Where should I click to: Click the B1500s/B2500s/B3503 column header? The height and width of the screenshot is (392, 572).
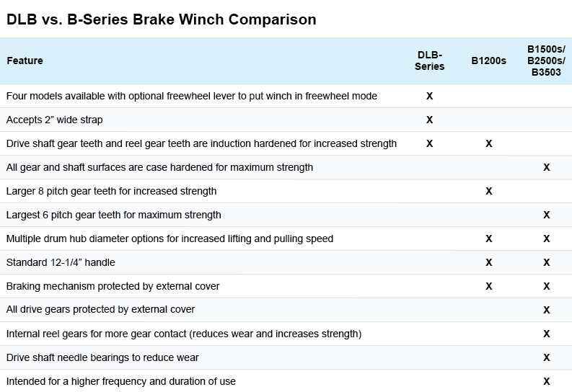546,61
